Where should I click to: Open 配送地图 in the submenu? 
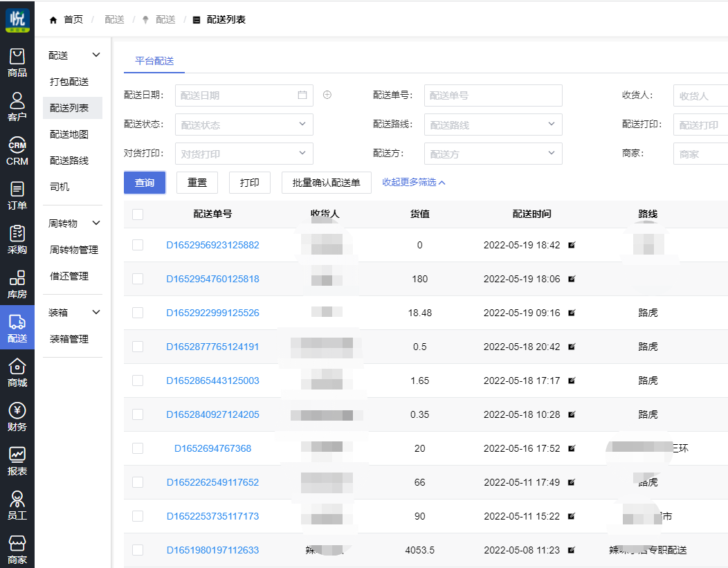tap(69, 135)
